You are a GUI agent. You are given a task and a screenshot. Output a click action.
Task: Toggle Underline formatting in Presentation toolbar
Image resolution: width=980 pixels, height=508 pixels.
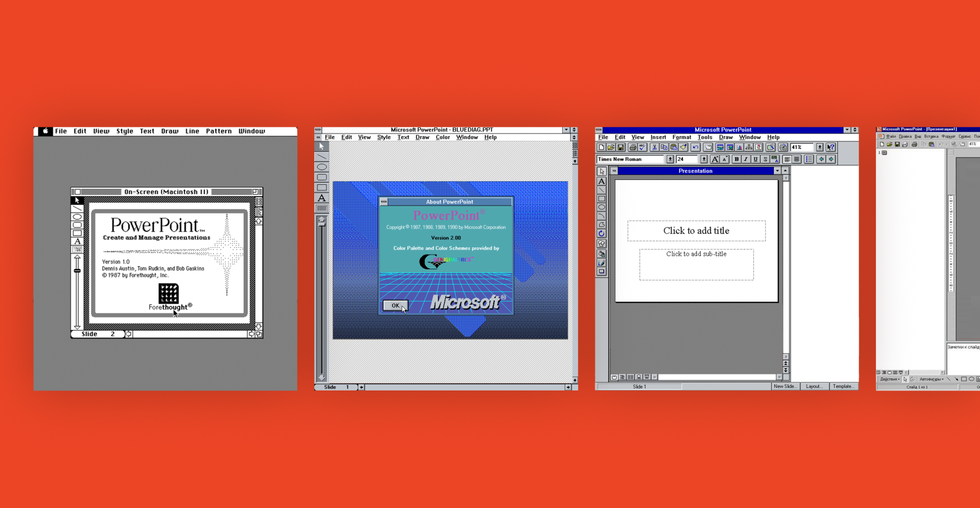pos(755,159)
